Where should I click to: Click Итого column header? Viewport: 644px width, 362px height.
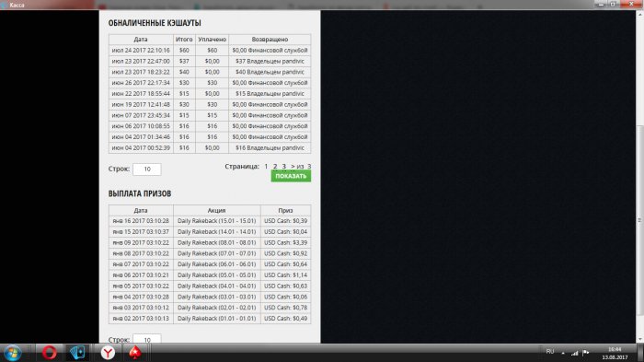[x=184, y=39]
